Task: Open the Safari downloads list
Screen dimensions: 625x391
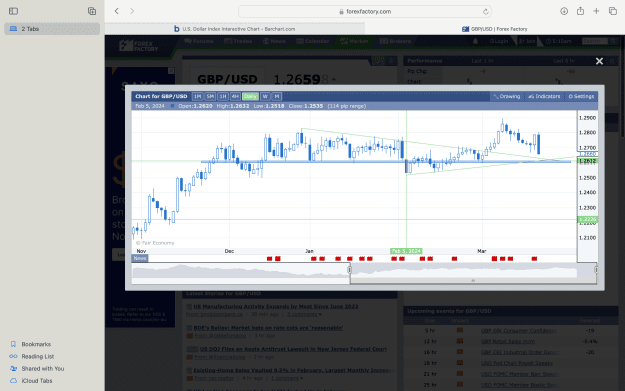Action: 564,11
